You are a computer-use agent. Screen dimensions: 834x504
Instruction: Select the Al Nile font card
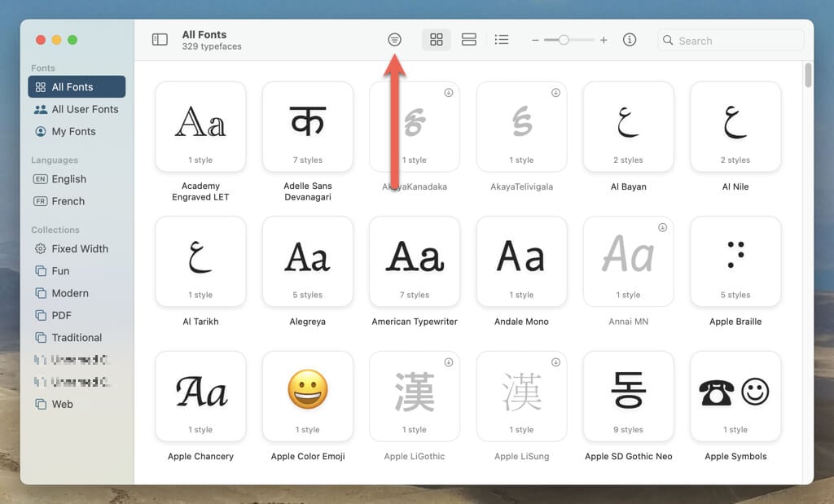point(735,126)
